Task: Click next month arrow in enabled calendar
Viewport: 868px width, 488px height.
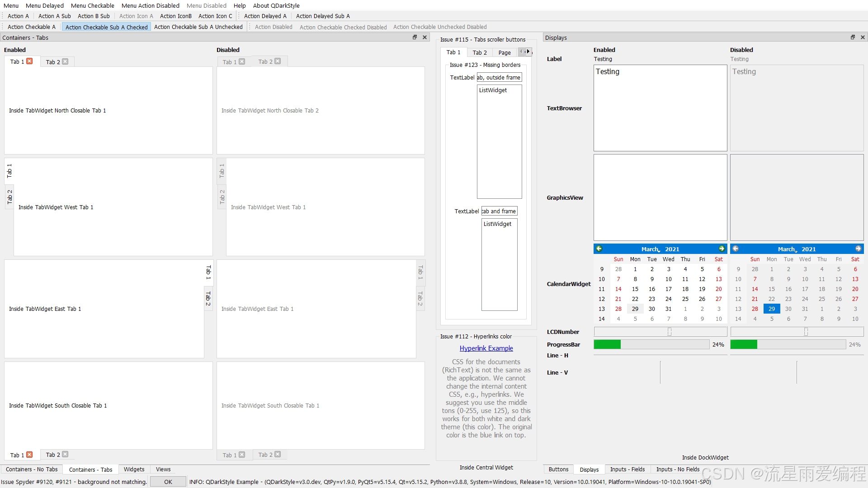Action: [x=722, y=249]
